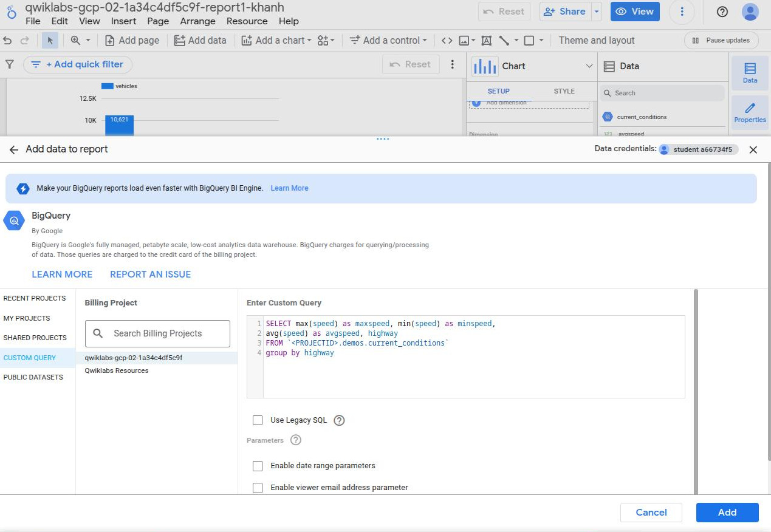771x532 pixels.
Task: Open the three-dot menu beside filter Reset
Action: pyautogui.click(x=452, y=64)
